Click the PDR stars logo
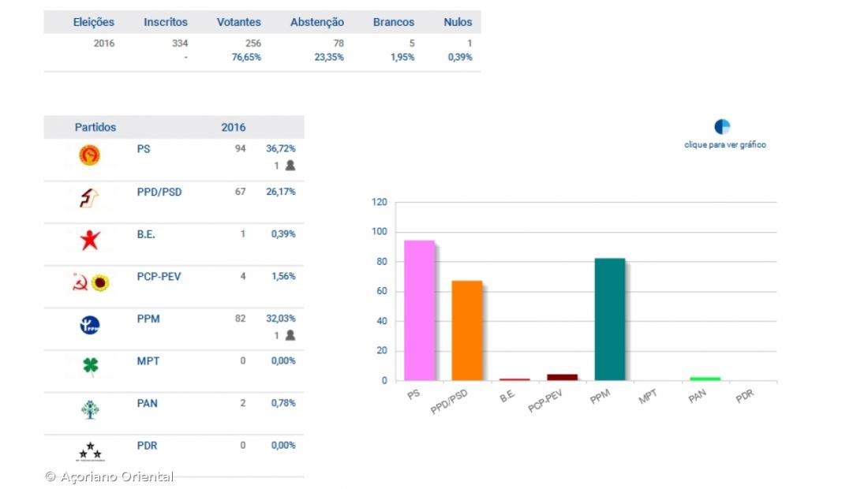The width and height of the screenshot is (868, 489). click(x=89, y=451)
